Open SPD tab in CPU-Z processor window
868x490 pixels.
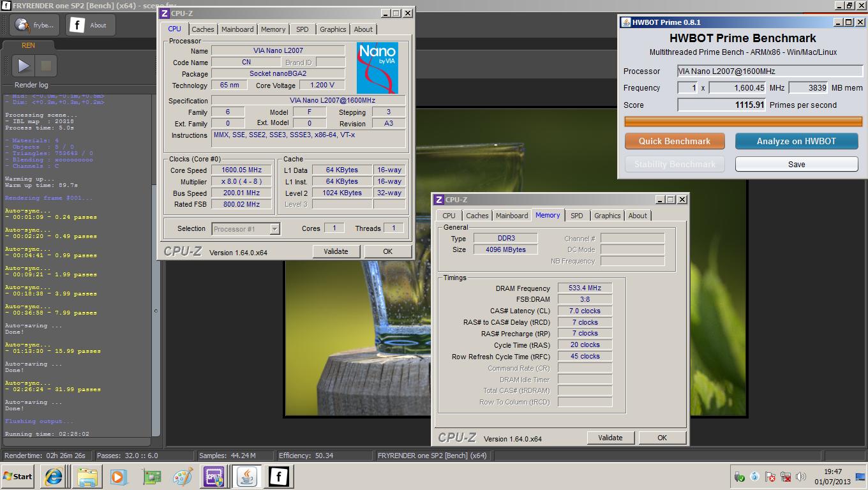[x=303, y=29]
